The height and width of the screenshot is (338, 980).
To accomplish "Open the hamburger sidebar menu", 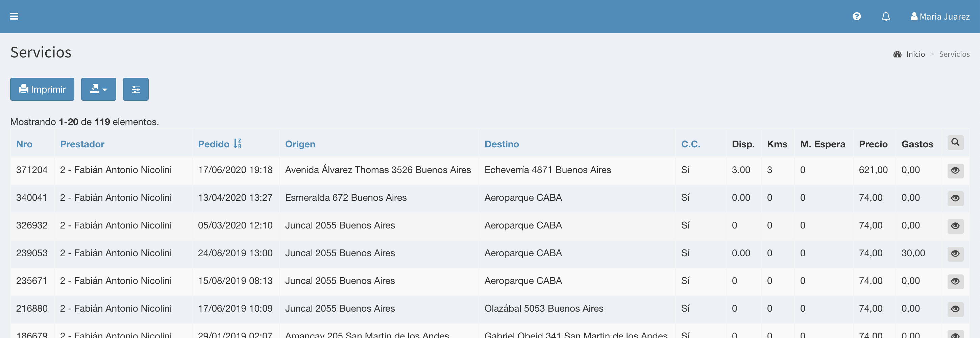I will click(14, 16).
